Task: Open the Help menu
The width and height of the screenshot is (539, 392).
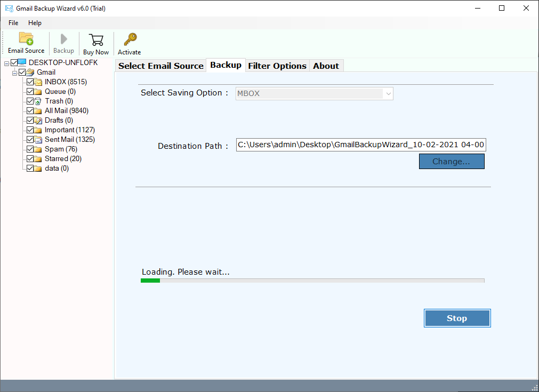Action: pos(35,23)
